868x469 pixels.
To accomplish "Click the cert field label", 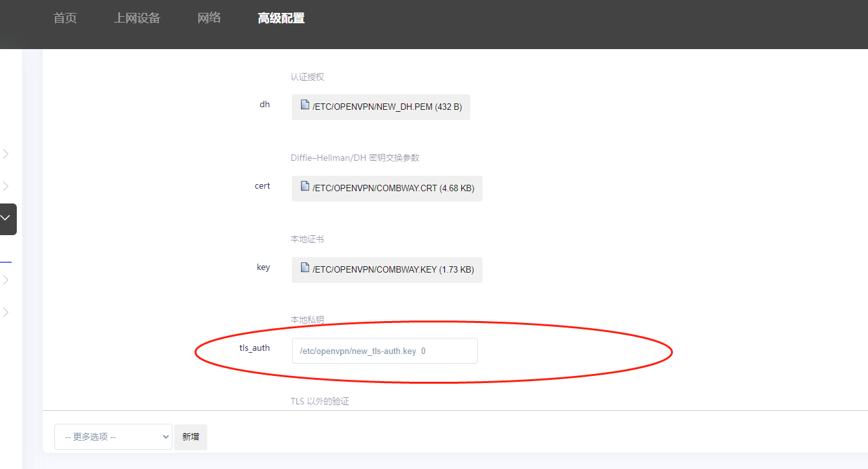I will (x=262, y=186).
